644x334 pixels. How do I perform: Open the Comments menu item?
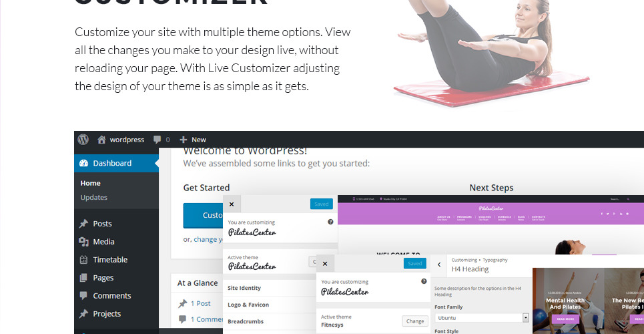(111, 295)
